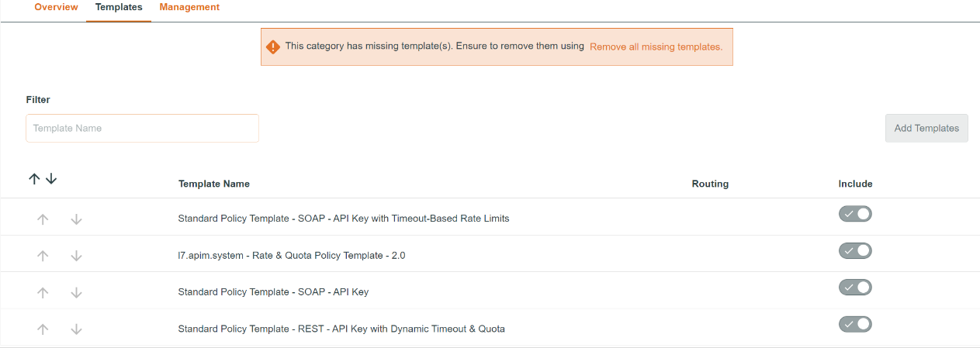Move Rate & Quota Policy Template down
This screenshot has width=980, height=348.
click(76, 256)
